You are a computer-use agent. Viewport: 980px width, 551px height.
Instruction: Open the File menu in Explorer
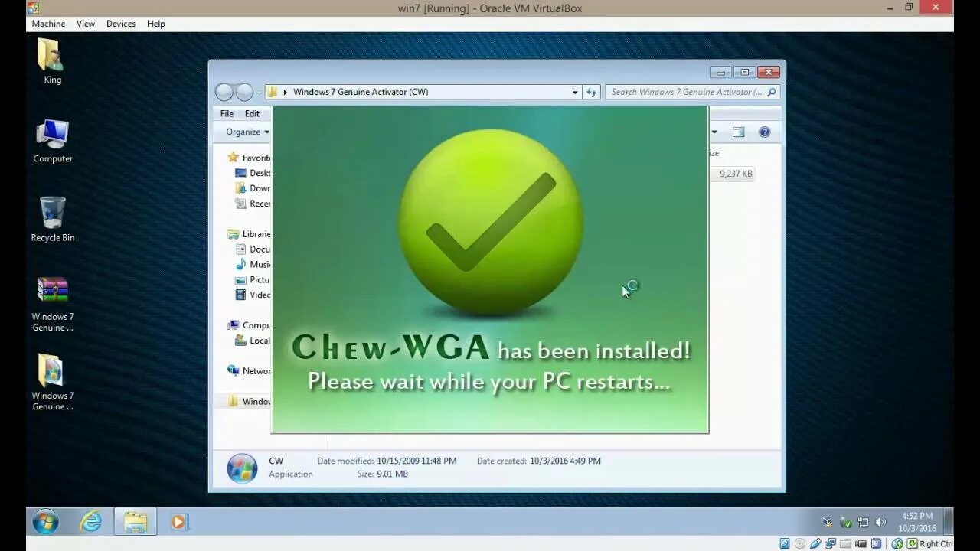pos(227,113)
